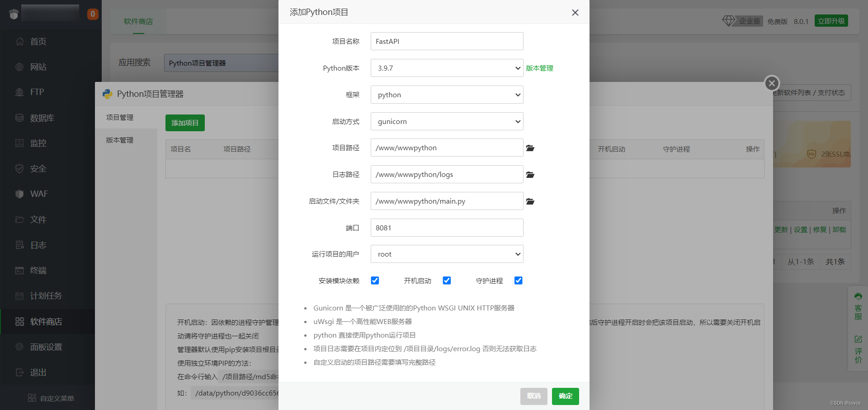Click the 修复 link in software row
Viewport: 868px width, 410px height.
[820, 229]
